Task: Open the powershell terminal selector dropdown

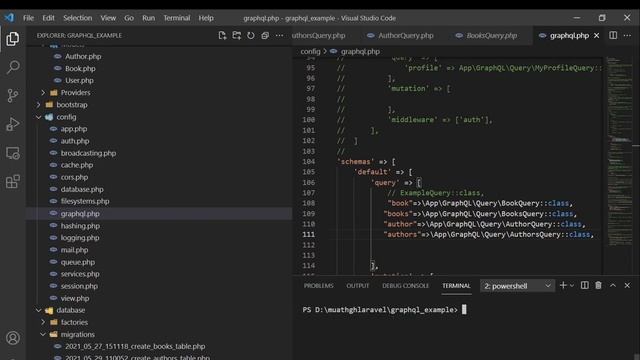Action: tap(517, 286)
